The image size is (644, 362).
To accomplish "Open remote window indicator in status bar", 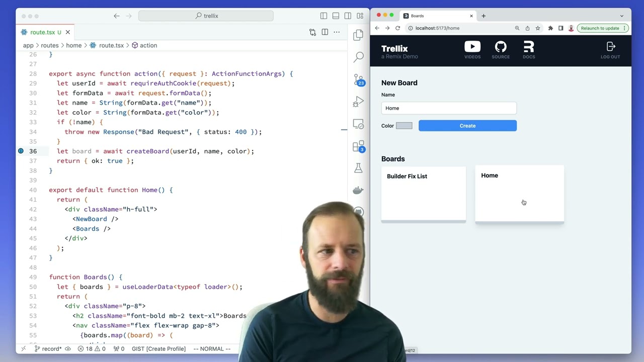I will tap(23, 348).
